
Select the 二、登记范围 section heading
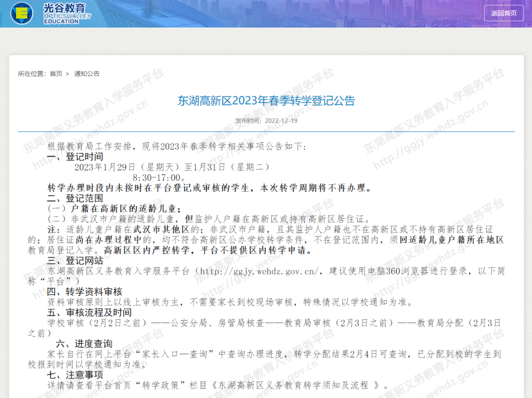tap(75, 198)
